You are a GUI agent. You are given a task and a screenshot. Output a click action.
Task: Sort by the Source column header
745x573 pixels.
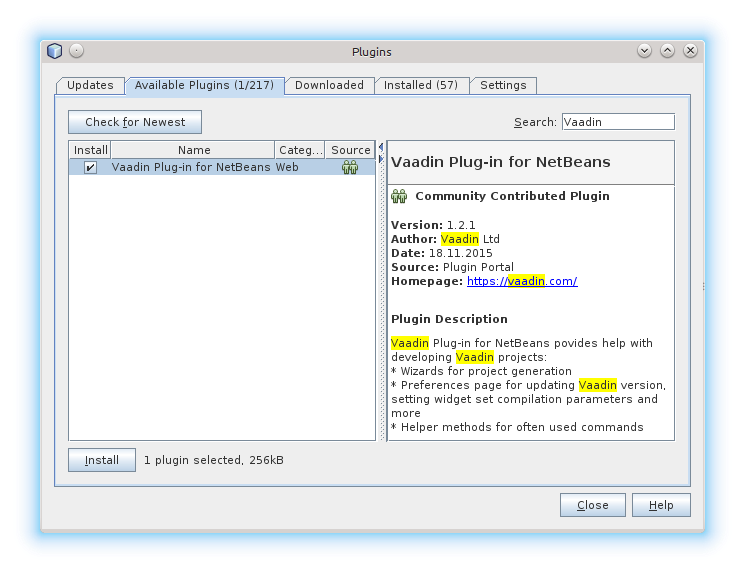pyautogui.click(x=351, y=150)
